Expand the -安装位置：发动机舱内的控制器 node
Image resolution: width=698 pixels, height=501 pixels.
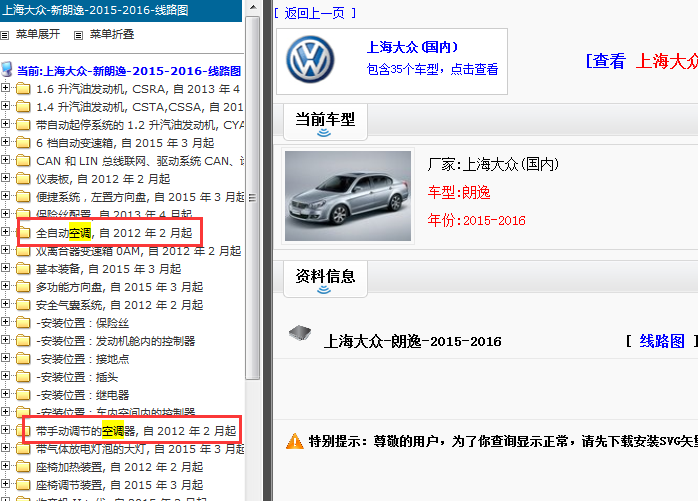pos(5,340)
